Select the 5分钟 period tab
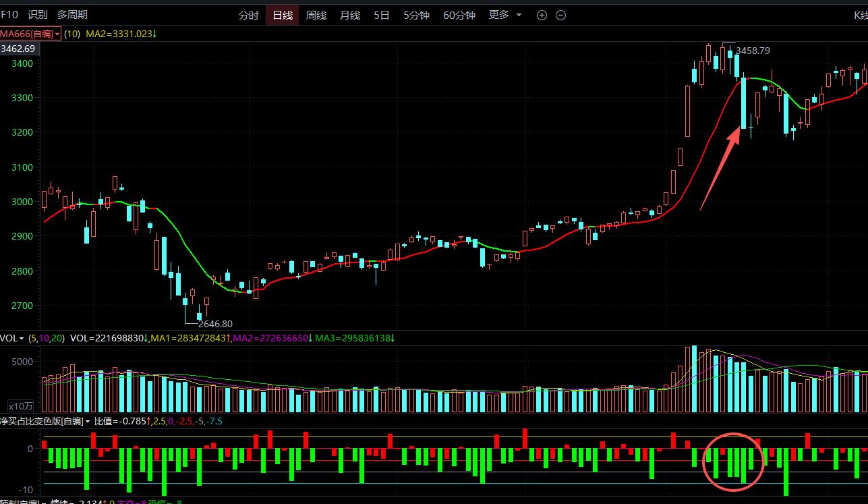Screen dimensions: 868x504 click(416, 16)
